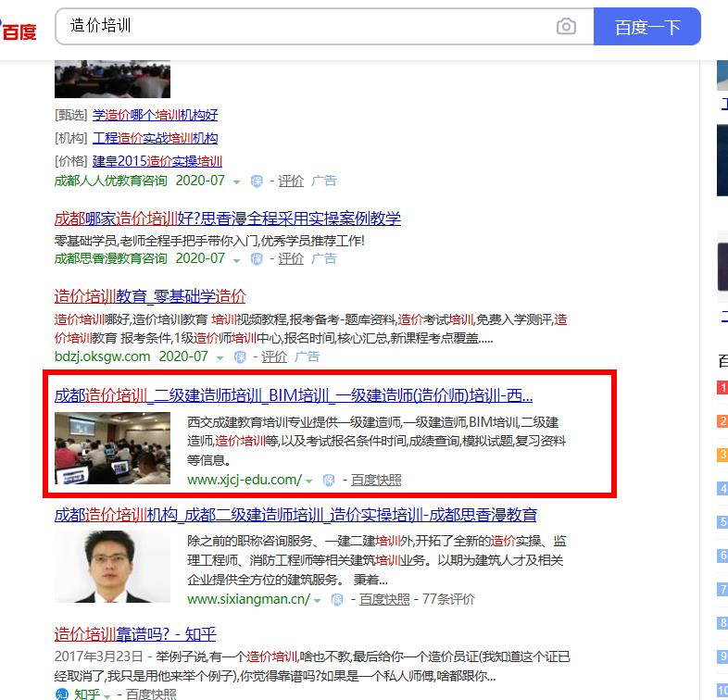Image resolution: width=728 pixels, height=700 pixels.
Task: Click shield icon beside 成都思香漫教育咨询
Action: coord(257,259)
